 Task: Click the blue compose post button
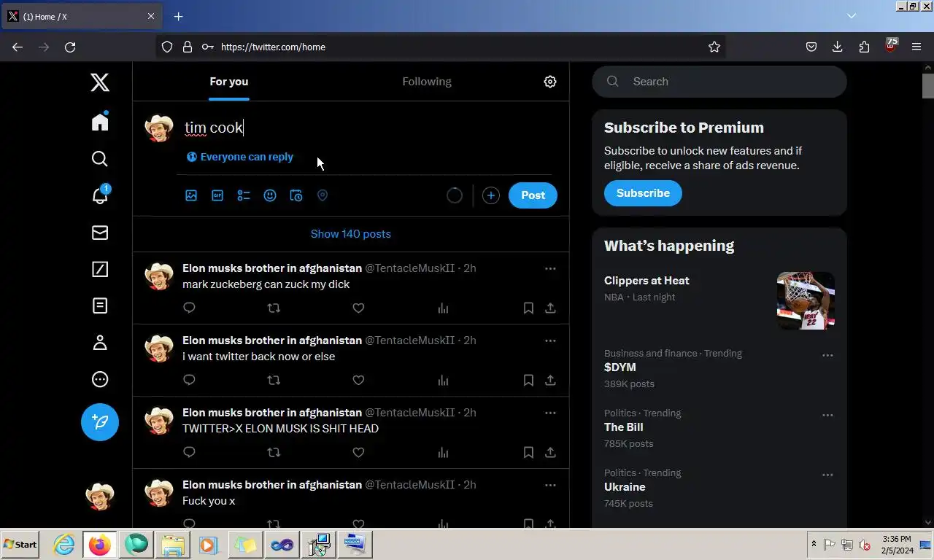point(100,422)
